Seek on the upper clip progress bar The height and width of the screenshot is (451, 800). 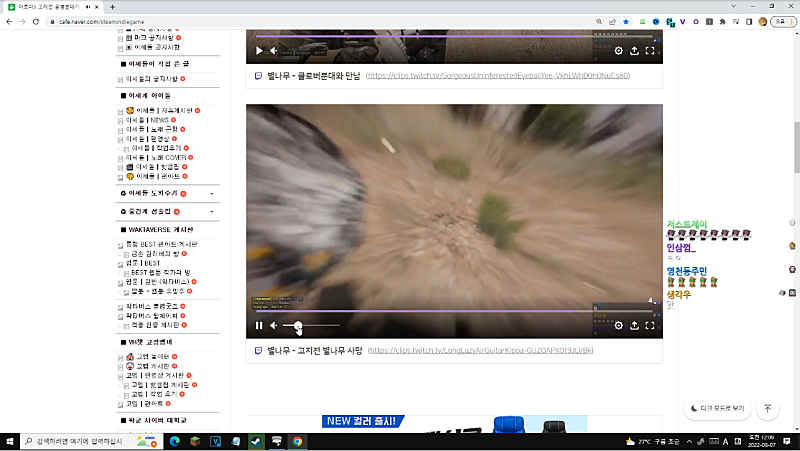pos(454,36)
